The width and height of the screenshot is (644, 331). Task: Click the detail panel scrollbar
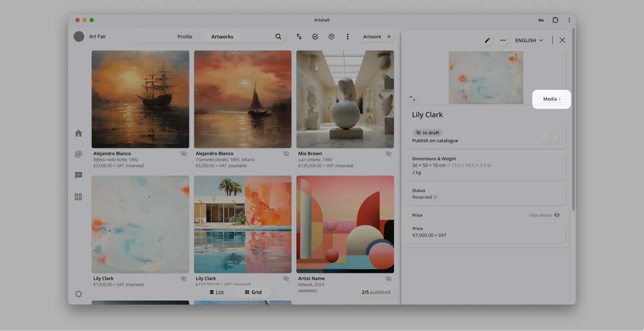574,119
